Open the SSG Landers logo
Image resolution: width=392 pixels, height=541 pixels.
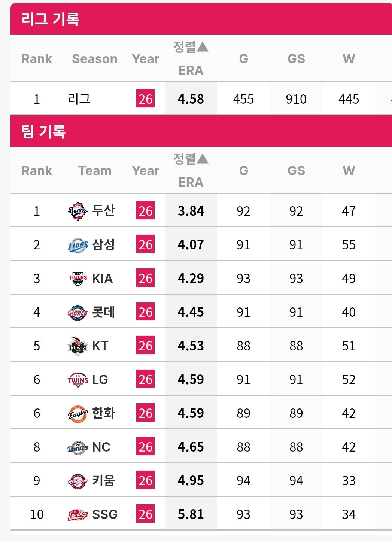(78, 514)
